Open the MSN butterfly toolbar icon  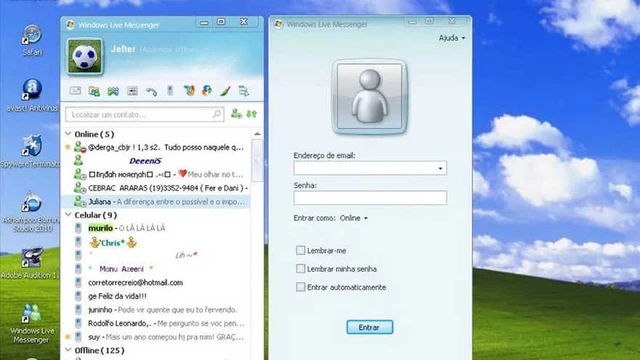click(189, 91)
